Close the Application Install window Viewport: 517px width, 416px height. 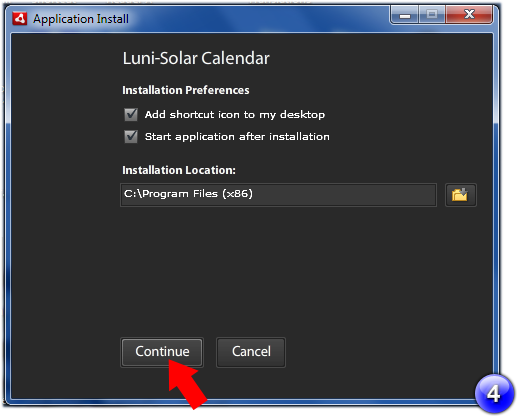[469, 15]
